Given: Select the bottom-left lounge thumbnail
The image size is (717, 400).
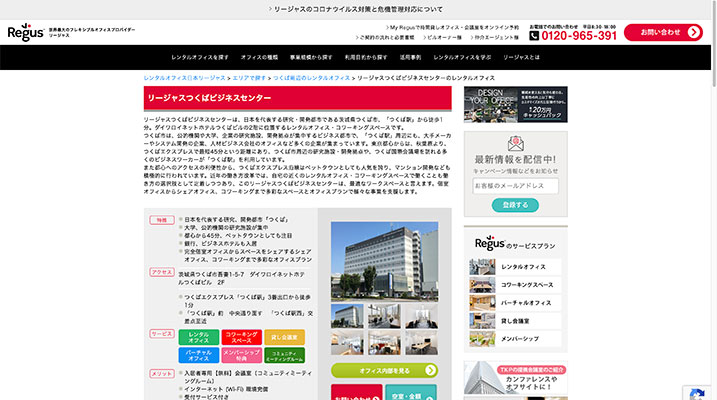Looking at the screenshot, I should pyautogui.click(x=347, y=343).
